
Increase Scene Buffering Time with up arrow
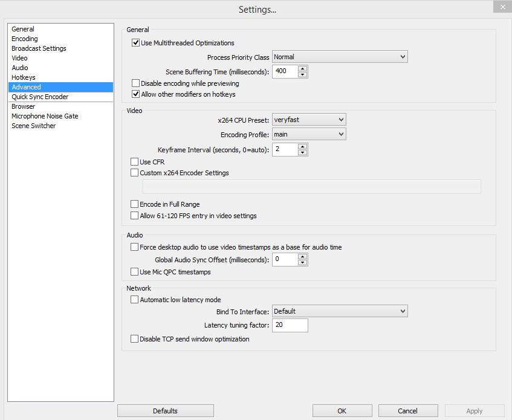(x=303, y=68)
